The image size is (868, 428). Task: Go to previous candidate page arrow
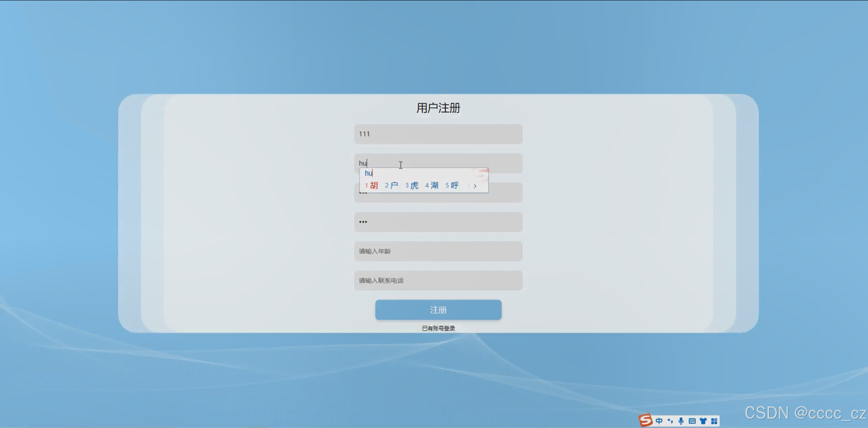coord(468,186)
